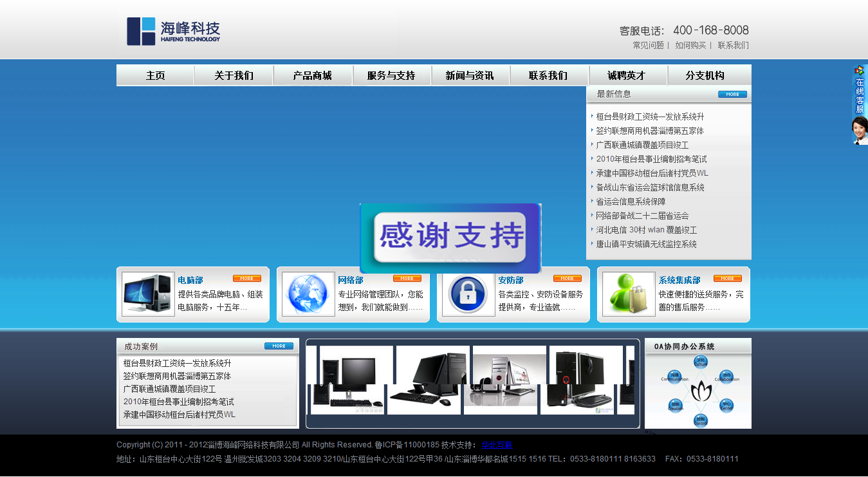The width and height of the screenshot is (868, 477).
Task: Click the 海峰科技 Haifeng Technology logo
Action: (173, 31)
